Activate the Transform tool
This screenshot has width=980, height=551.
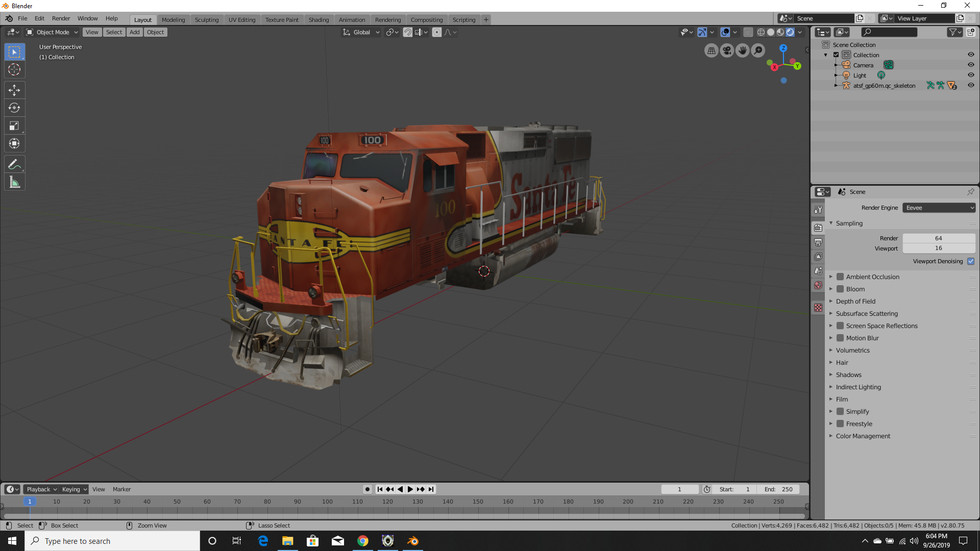(x=14, y=143)
